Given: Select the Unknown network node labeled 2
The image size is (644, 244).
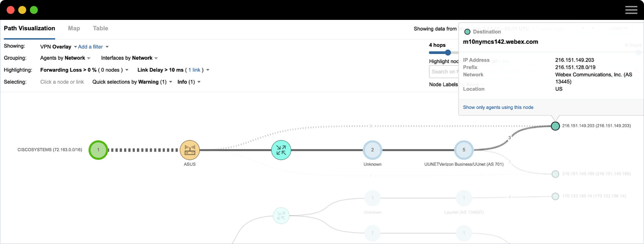Looking at the screenshot, I should (x=372, y=150).
